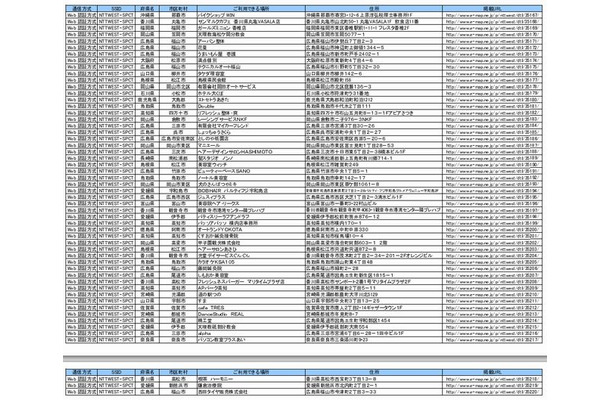Select the 徳島県 prefecture cell

tap(147, 230)
